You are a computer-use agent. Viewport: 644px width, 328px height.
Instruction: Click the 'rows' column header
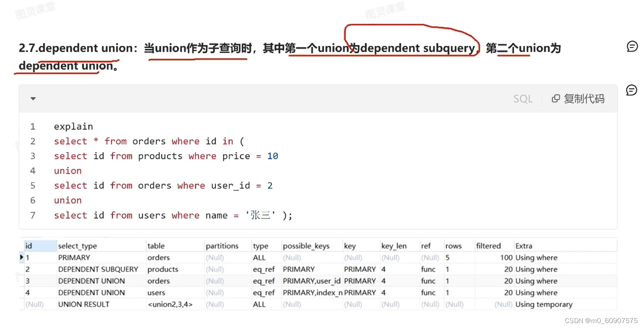pyautogui.click(x=459, y=246)
